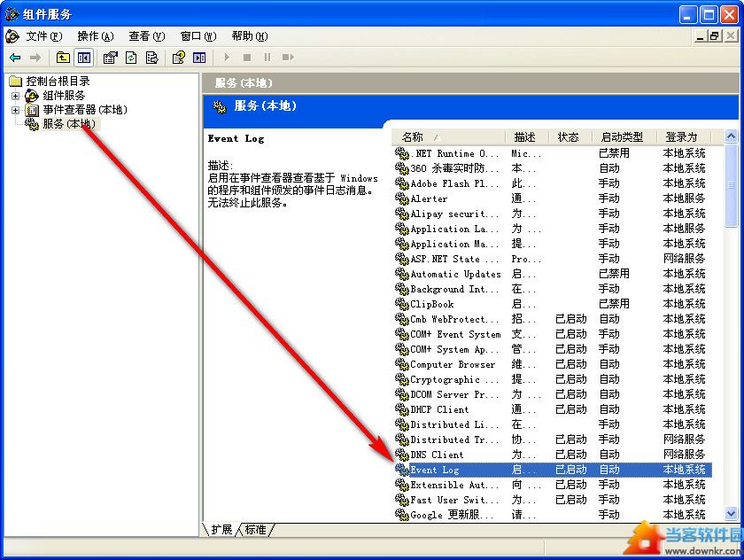The height and width of the screenshot is (560, 744).
Task: Open the 操作(A) menu
Action: [x=96, y=36]
